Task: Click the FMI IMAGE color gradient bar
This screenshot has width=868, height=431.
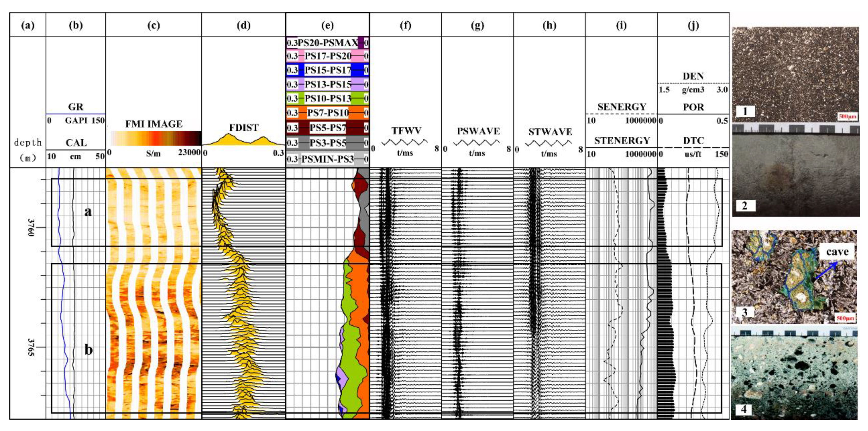Action: click(156, 138)
